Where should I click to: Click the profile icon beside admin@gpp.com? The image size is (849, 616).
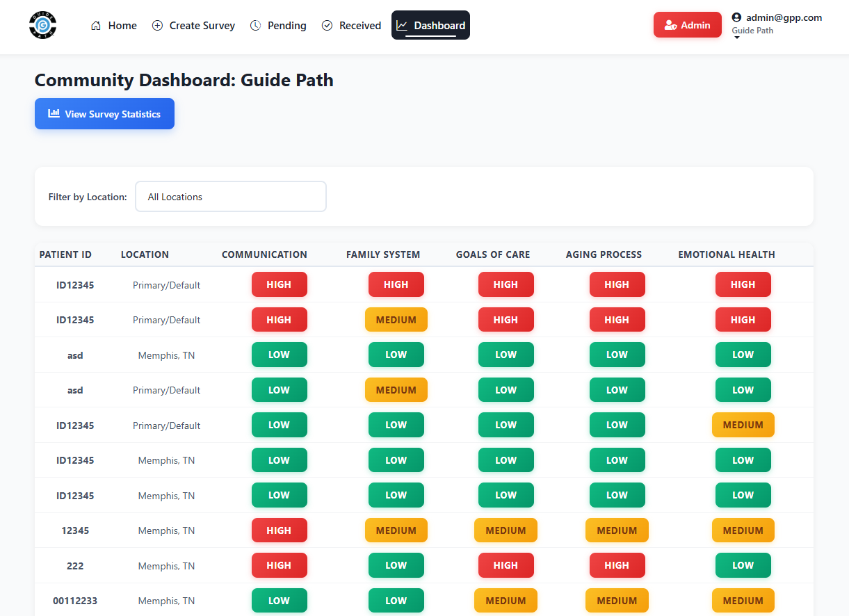tap(736, 18)
